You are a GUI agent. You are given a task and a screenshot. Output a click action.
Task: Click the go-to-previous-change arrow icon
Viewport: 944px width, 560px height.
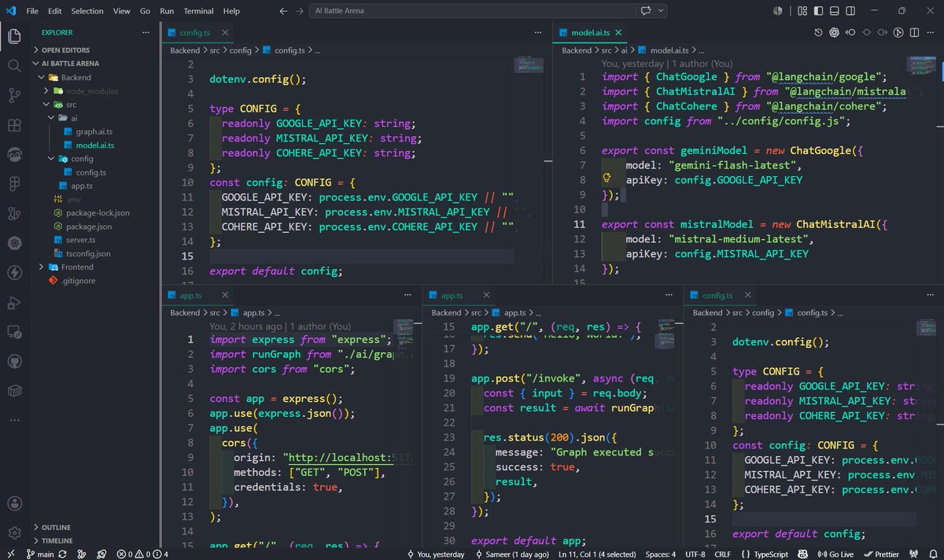coord(850,32)
